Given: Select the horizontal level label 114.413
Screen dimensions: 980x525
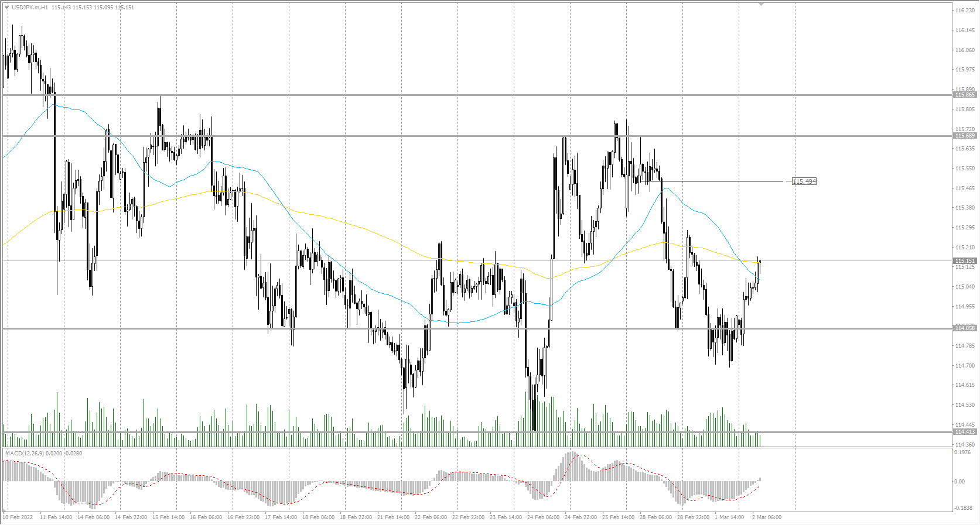Looking at the screenshot, I should (x=965, y=432).
